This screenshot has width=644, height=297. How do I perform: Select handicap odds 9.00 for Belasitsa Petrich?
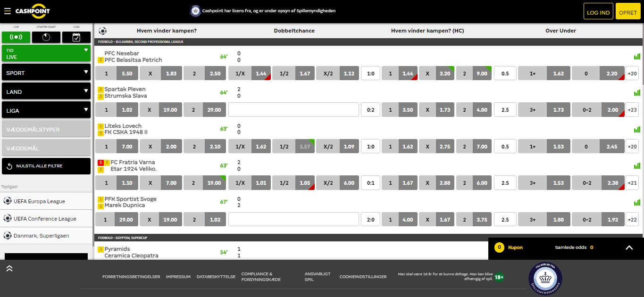[x=474, y=74]
